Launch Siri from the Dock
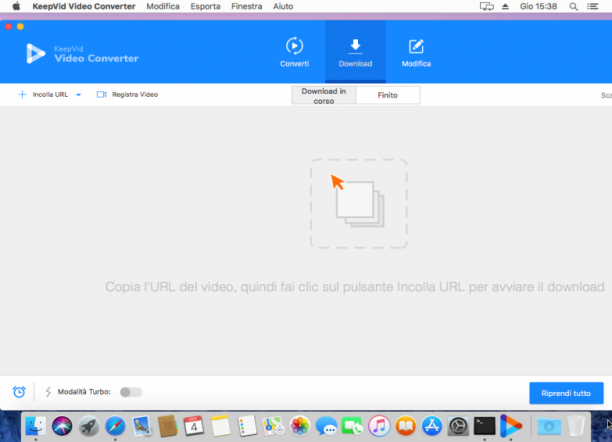Screen dimensions: 612x442 pyautogui.click(x=62, y=426)
